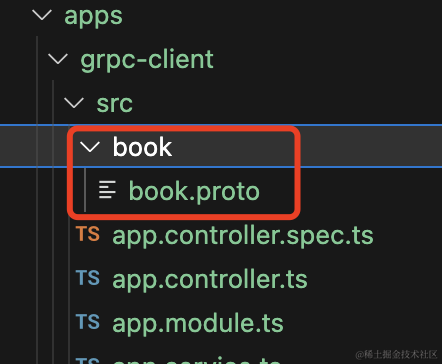This screenshot has height=364, width=442.
Task: Select the grpc-client folder label
Action: click(x=147, y=59)
